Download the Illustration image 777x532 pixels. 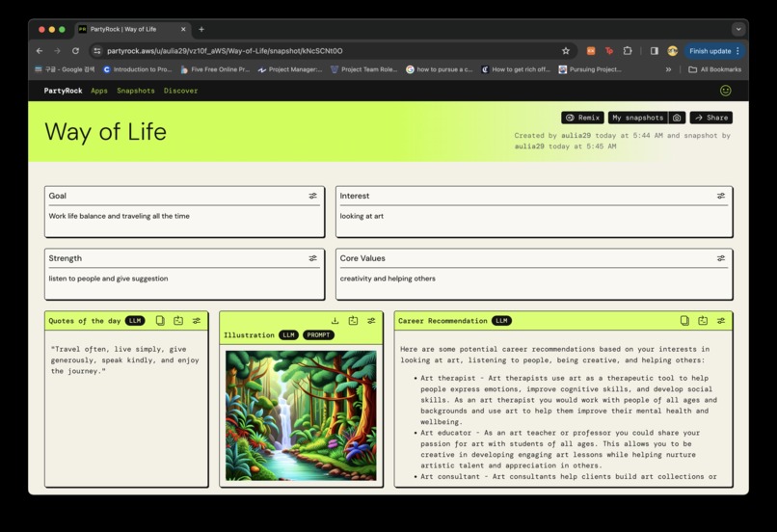[335, 321]
